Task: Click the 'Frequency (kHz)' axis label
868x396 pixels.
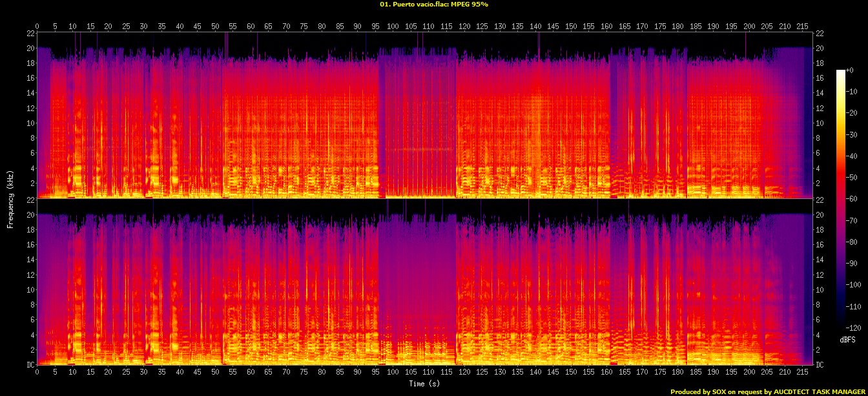Action: 10,198
